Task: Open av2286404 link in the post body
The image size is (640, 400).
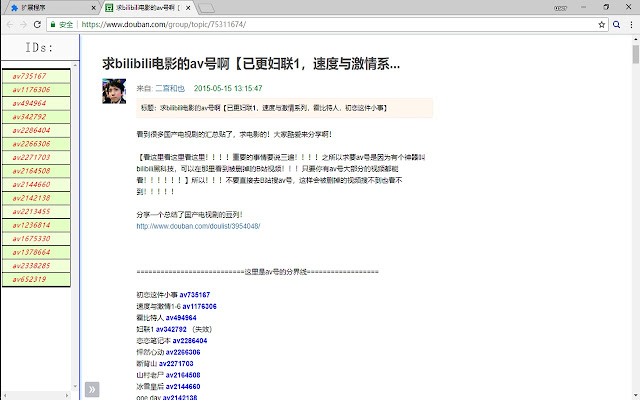Action: tap(190, 340)
